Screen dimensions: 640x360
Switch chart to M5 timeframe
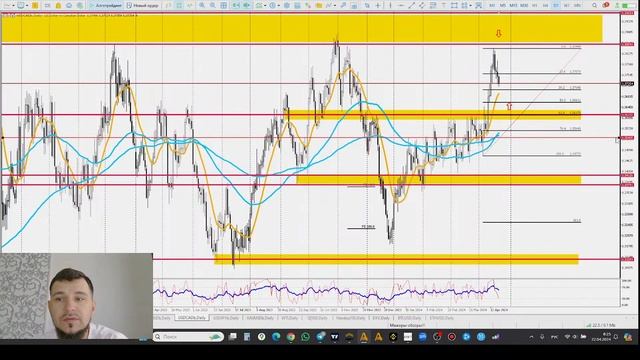pyautogui.click(x=503, y=6)
